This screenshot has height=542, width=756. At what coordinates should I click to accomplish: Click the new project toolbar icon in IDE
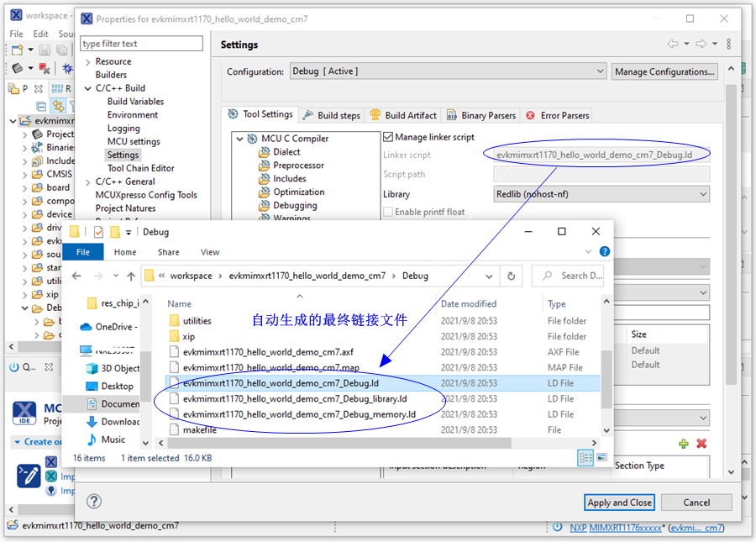click(18, 50)
